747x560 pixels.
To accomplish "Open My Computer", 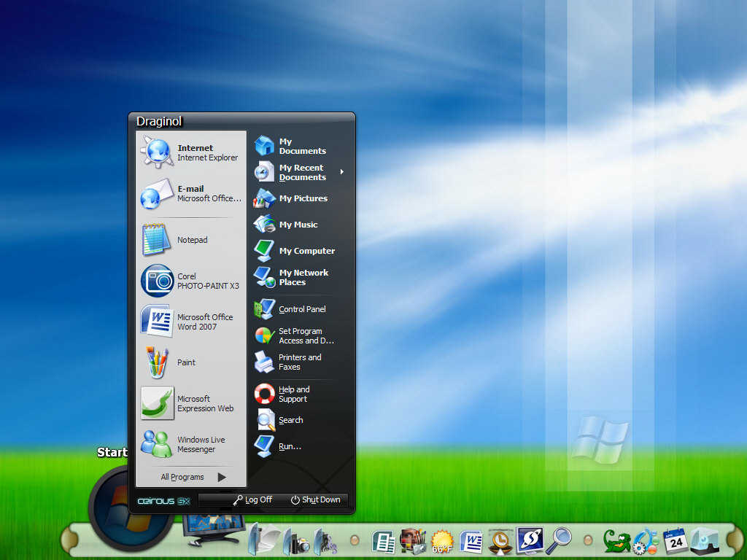I will tap(300, 251).
